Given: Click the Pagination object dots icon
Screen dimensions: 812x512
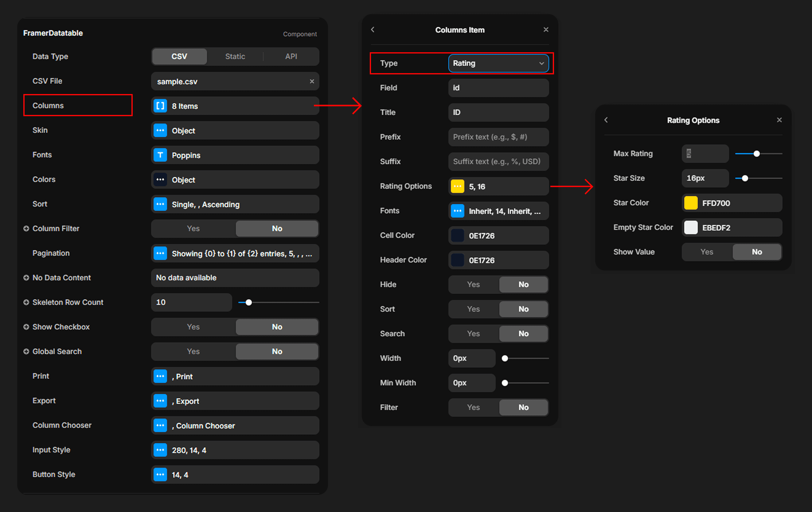Looking at the screenshot, I should (160, 254).
